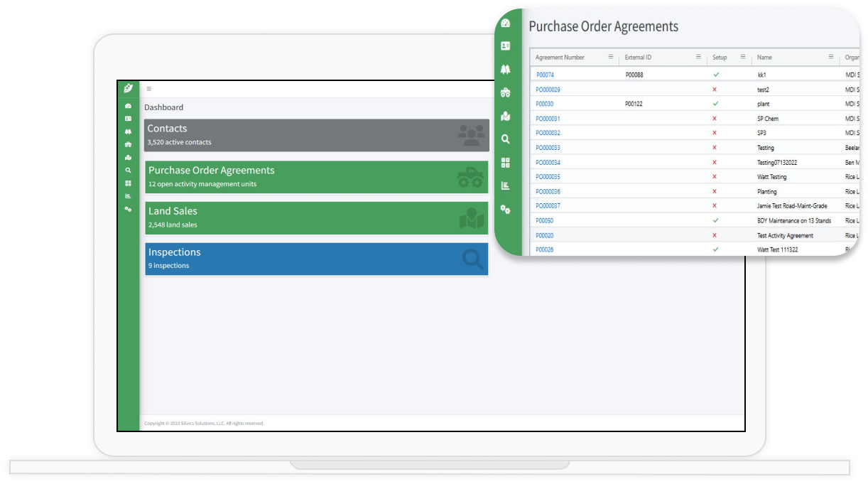Open the Setup column menu icon
Viewport: 868px width, 484px height.
743,57
